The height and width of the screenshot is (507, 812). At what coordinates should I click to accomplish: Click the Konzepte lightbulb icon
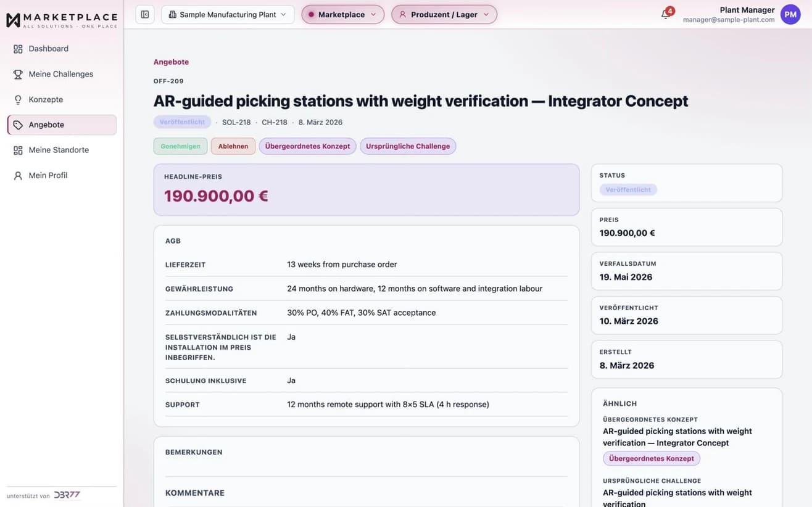pyautogui.click(x=18, y=99)
